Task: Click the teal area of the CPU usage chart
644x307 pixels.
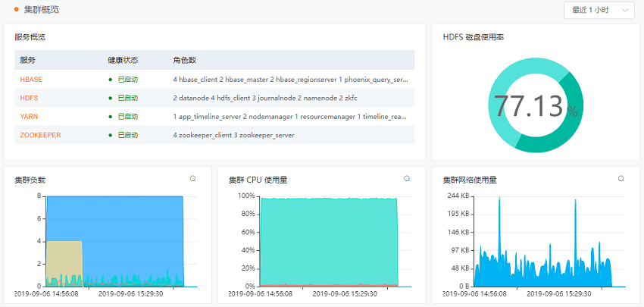Action: [329, 243]
